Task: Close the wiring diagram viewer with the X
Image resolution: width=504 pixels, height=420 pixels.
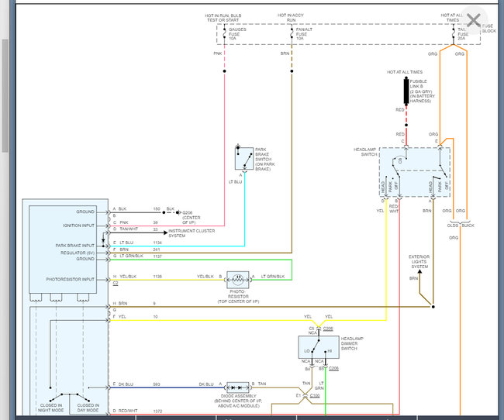Action: (x=474, y=20)
